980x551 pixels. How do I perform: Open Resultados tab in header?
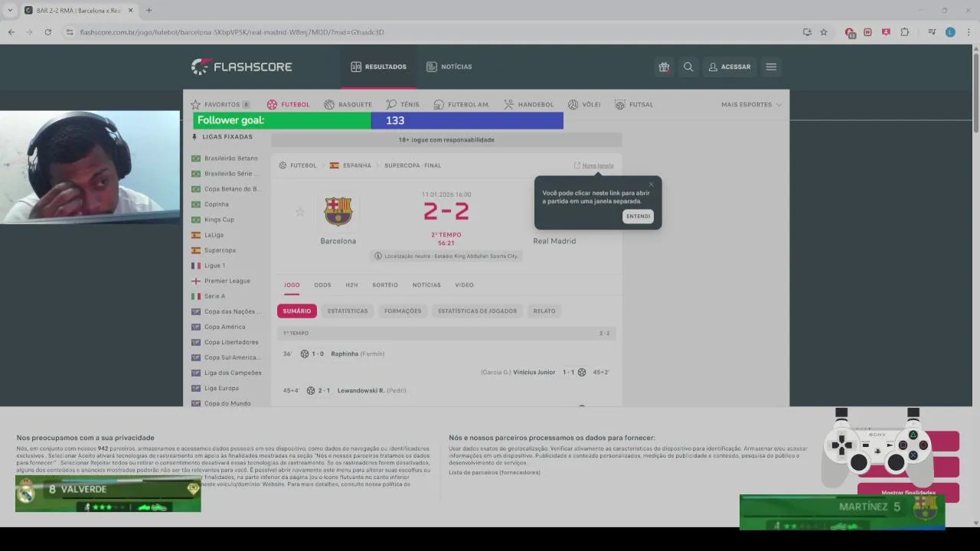(378, 67)
